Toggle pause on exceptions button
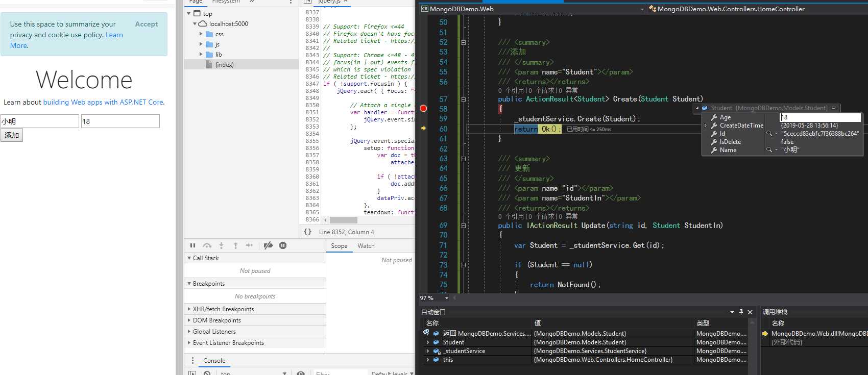Viewport: 868px width, 375px height. coord(283,245)
